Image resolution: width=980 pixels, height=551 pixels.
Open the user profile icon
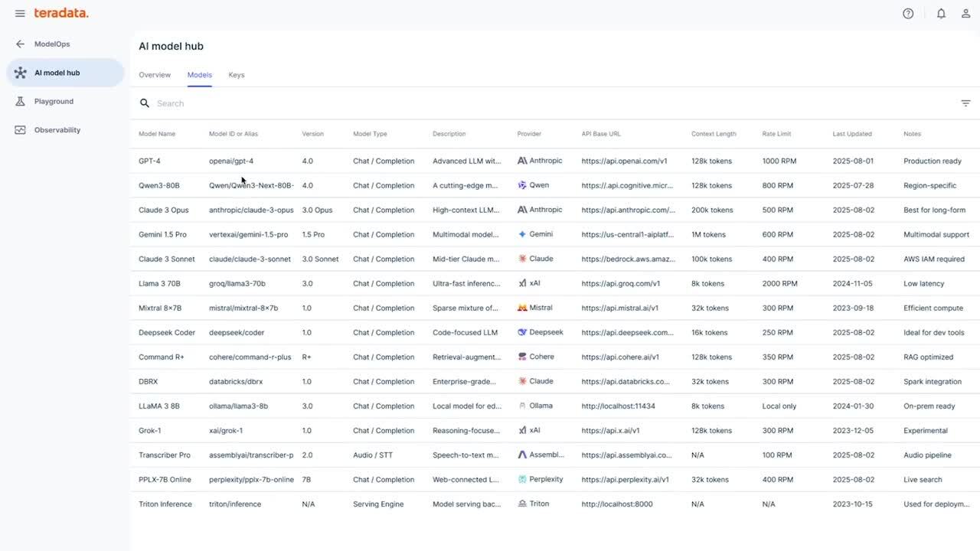click(965, 14)
